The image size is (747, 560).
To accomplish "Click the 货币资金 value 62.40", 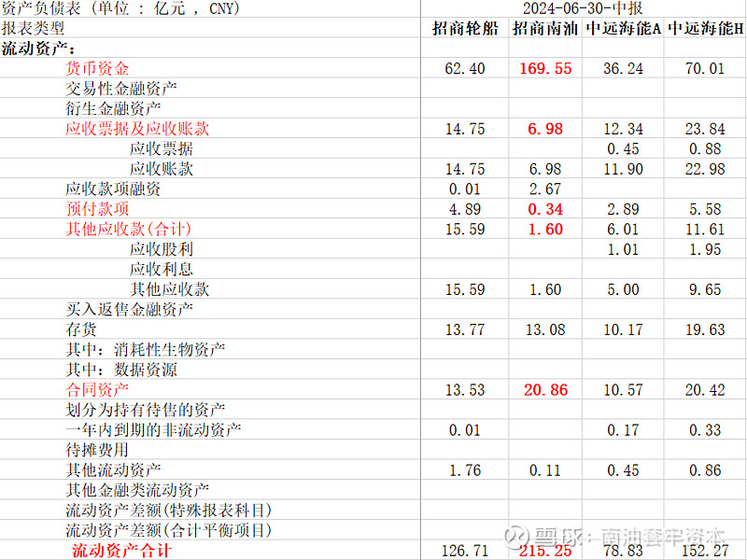I will tap(465, 68).
